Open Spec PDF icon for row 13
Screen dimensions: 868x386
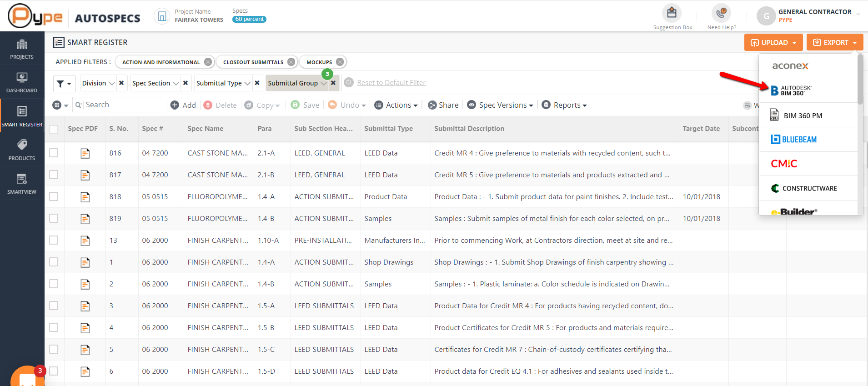pos(85,241)
